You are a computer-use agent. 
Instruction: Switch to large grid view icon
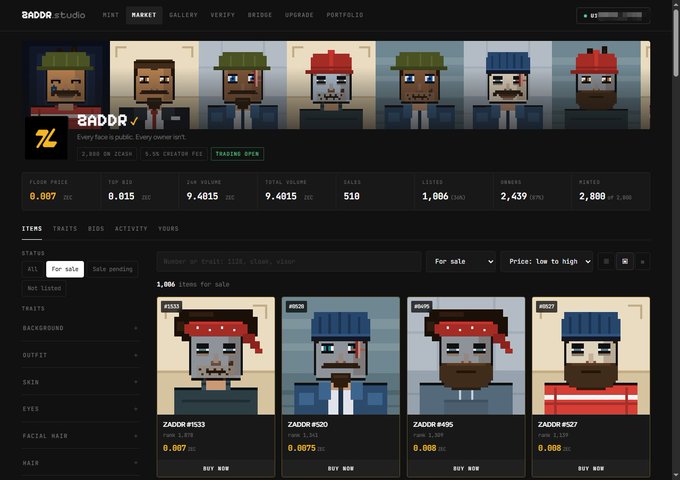coord(606,261)
